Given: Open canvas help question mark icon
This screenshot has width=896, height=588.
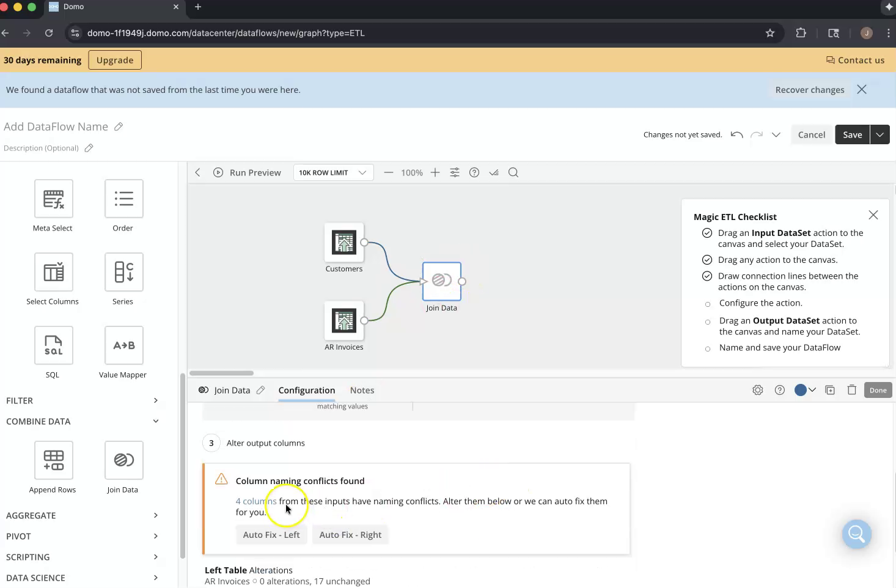Looking at the screenshot, I should [x=474, y=172].
